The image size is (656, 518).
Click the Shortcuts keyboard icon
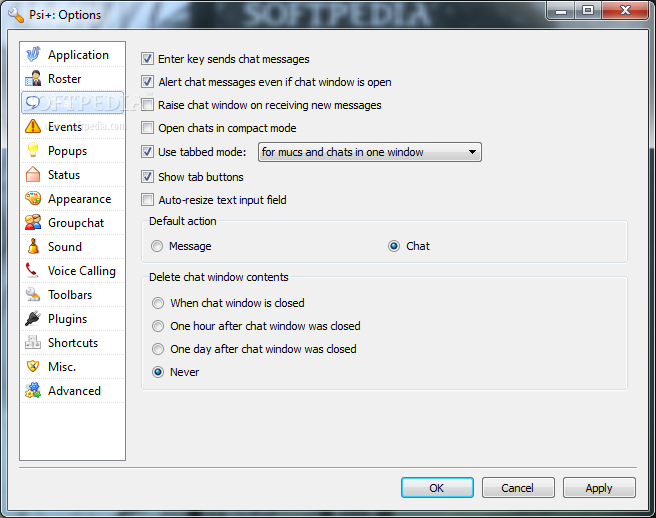pos(33,342)
